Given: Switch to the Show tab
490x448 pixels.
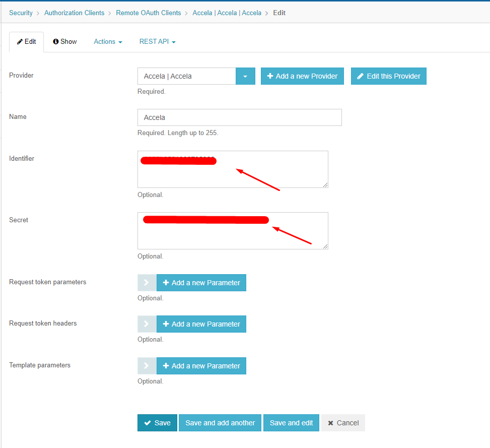Looking at the screenshot, I should coord(64,42).
